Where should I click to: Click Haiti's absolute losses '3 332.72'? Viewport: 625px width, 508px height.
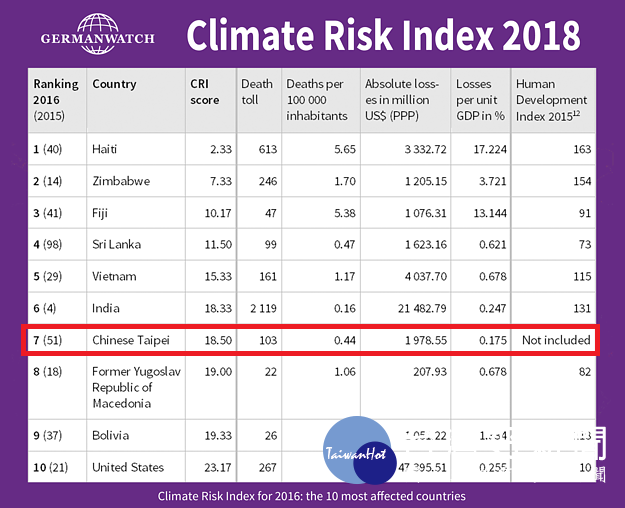(426, 150)
